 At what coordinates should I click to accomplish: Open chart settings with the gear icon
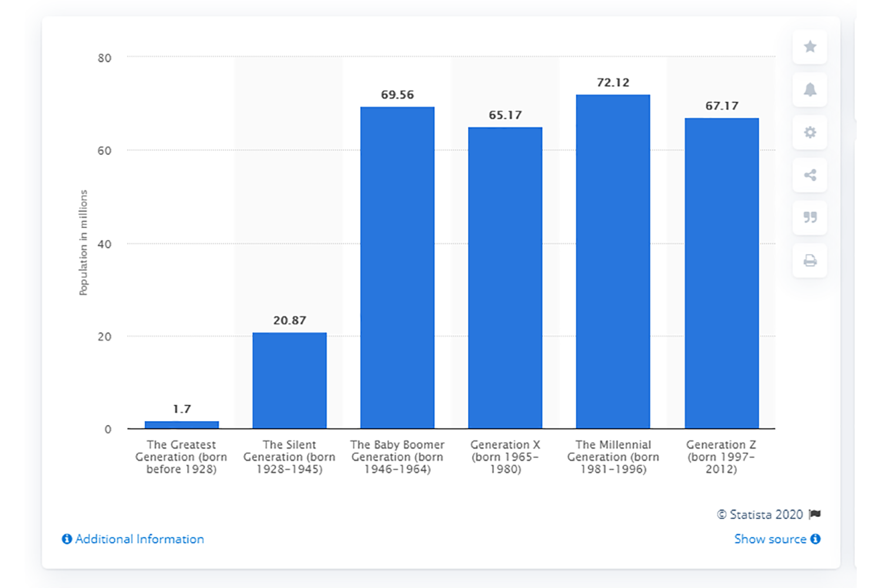pyautogui.click(x=810, y=132)
